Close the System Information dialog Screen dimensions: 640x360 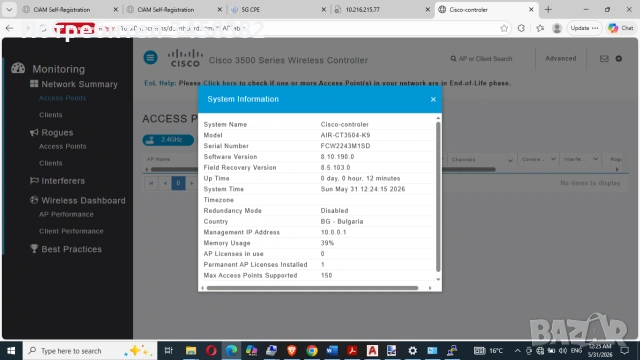(433, 99)
